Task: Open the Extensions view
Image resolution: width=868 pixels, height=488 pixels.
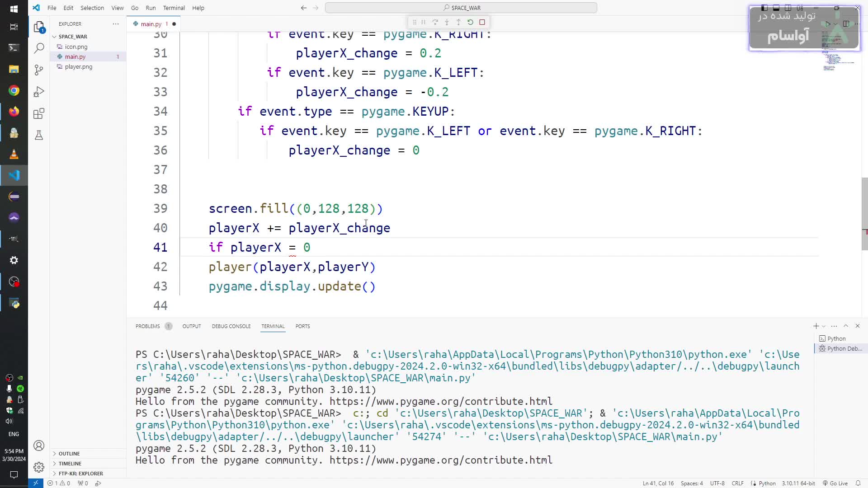Action: [39, 113]
